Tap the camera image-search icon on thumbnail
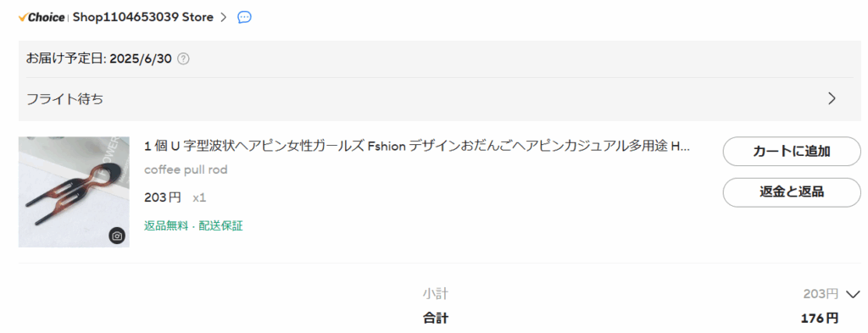 (117, 236)
